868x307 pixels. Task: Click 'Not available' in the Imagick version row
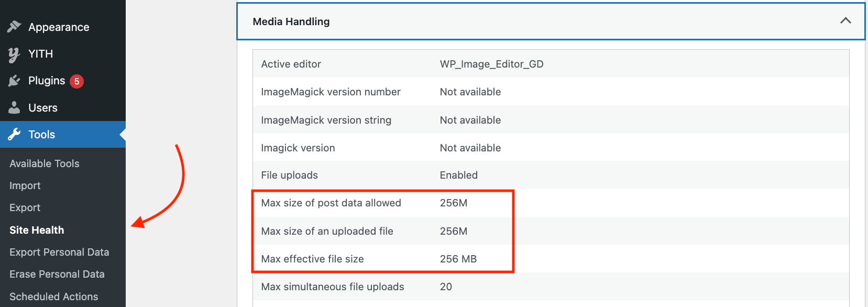click(470, 148)
